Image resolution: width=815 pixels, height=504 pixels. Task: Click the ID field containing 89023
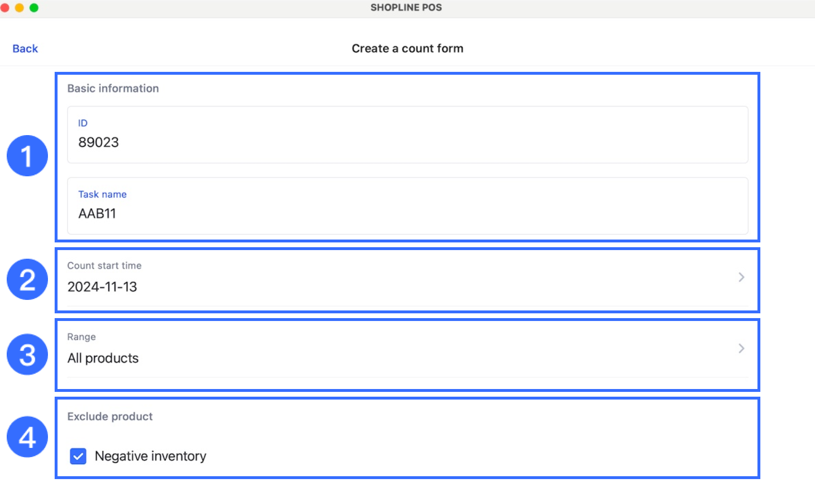407,135
